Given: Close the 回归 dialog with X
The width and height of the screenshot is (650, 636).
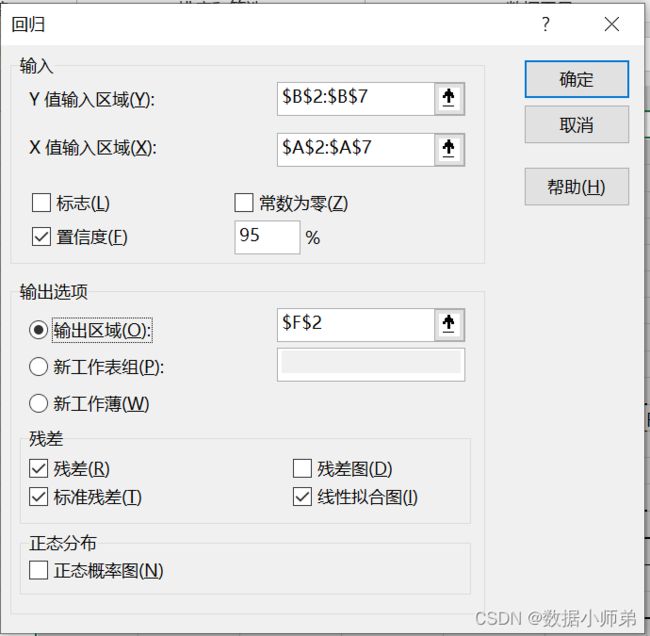Looking at the screenshot, I should pyautogui.click(x=612, y=24).
